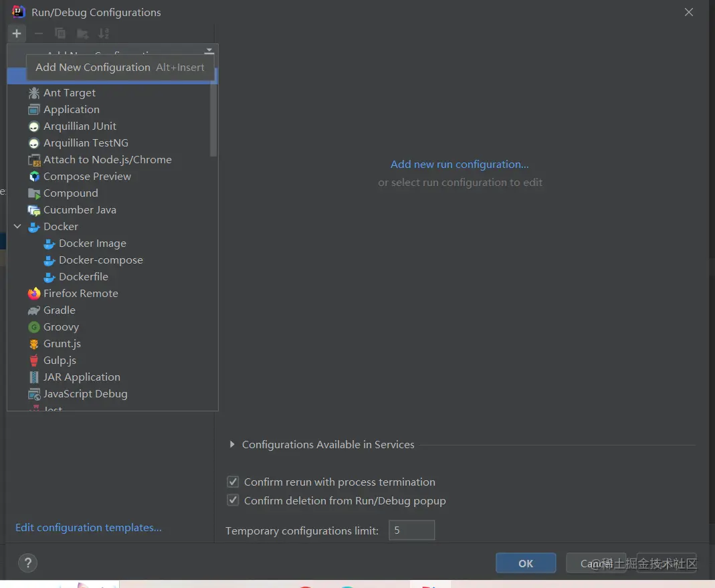Select Docker Image text entry
This screenshot has height=588, width=715.
pos(92,243)
